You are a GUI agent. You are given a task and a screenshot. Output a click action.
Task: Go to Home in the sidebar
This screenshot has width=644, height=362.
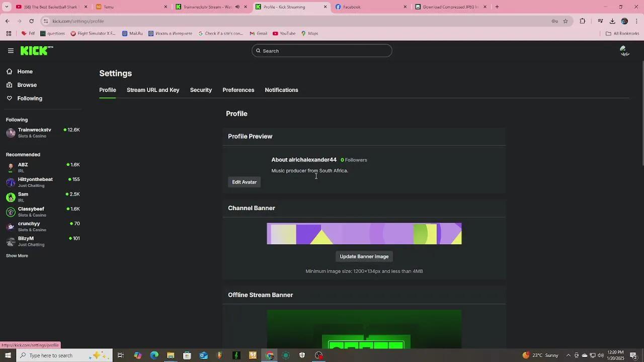tap(25, 71)
